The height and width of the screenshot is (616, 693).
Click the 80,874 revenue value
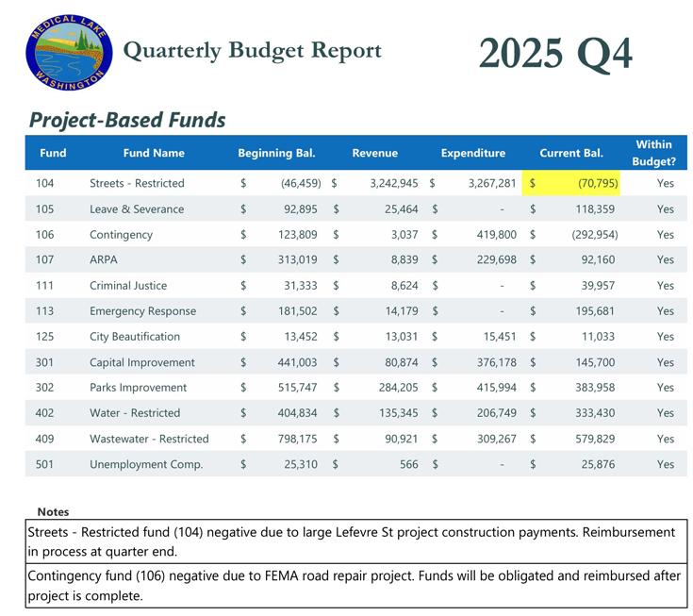point(402,362)
